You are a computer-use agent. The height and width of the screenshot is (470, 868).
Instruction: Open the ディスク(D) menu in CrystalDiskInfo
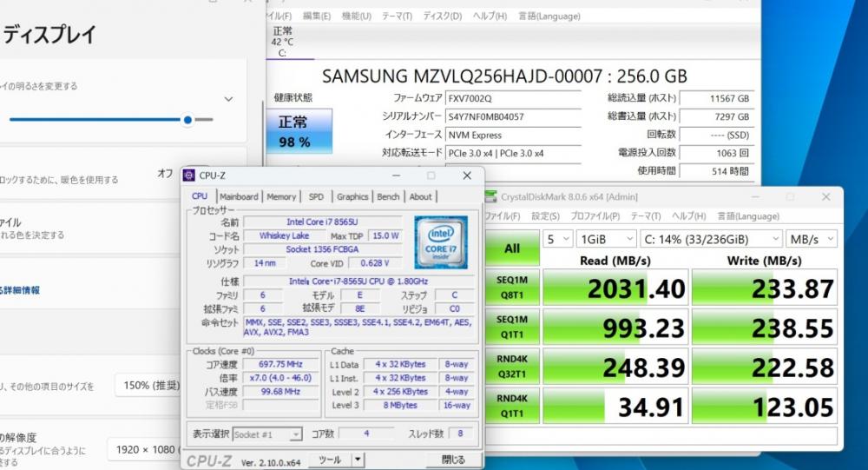[x=443, y=17]
